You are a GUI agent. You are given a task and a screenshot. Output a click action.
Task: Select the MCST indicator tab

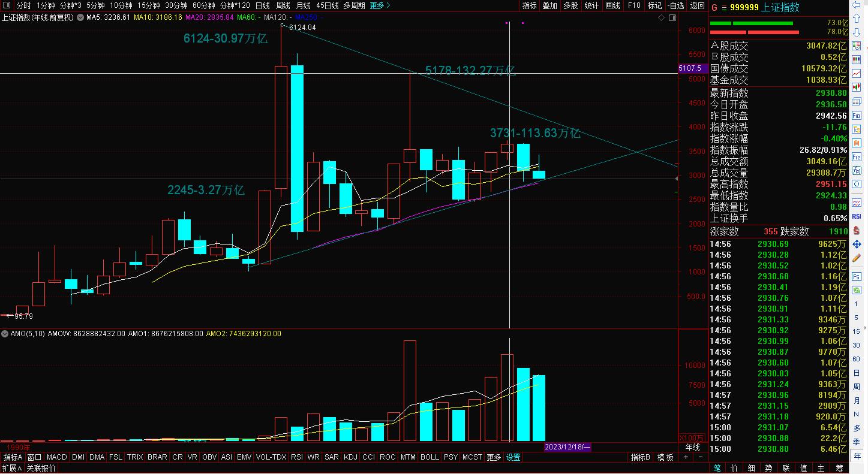point(472,457)
